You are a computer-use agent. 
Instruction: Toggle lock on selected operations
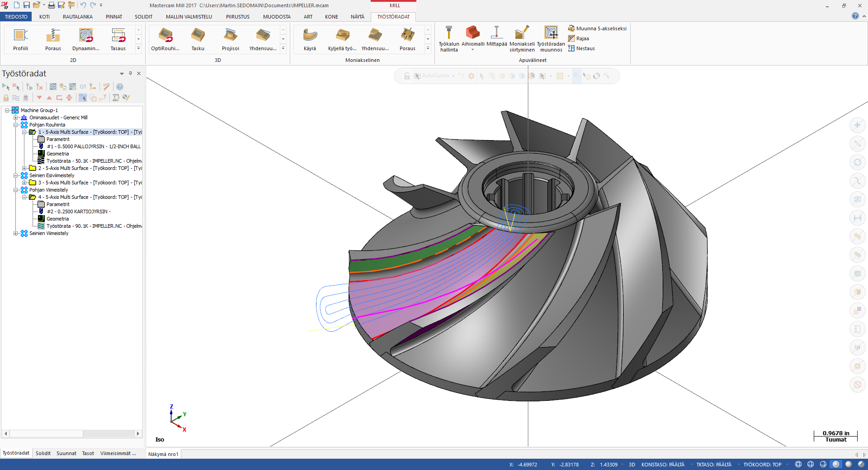point(6,98)
